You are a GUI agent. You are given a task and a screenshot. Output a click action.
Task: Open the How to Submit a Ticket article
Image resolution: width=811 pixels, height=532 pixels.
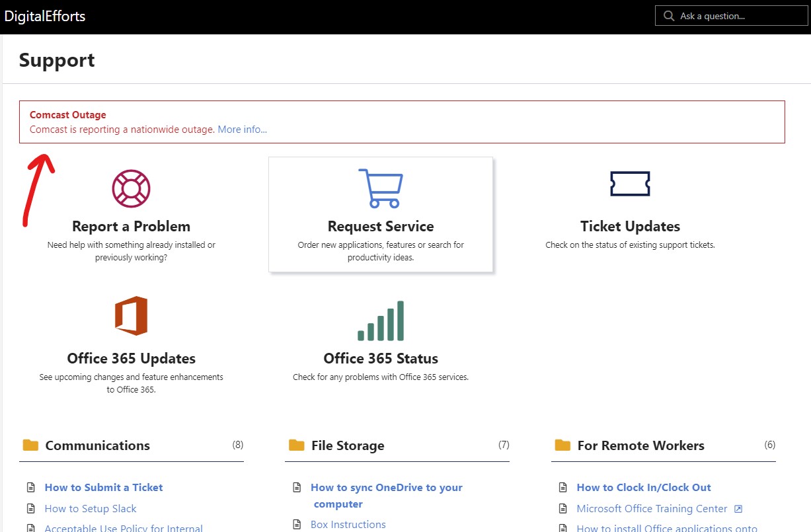pyautogui.click(x=104, y=488)
